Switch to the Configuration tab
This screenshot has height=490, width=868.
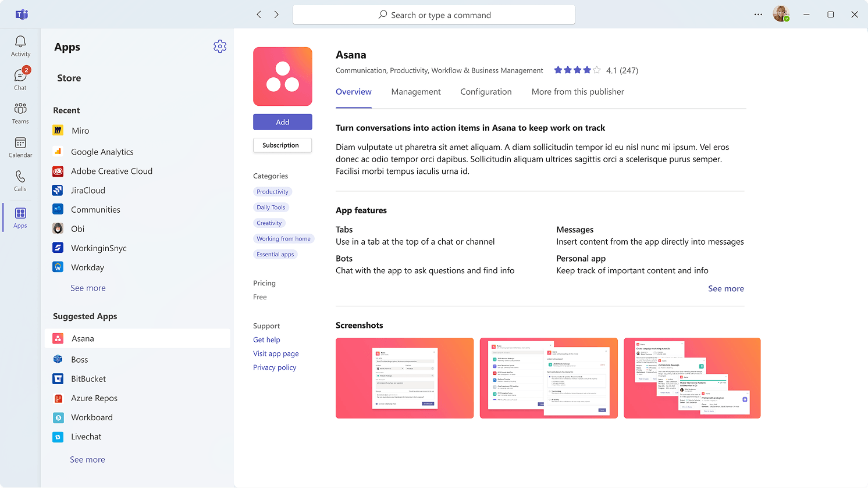tap(486, 92)
